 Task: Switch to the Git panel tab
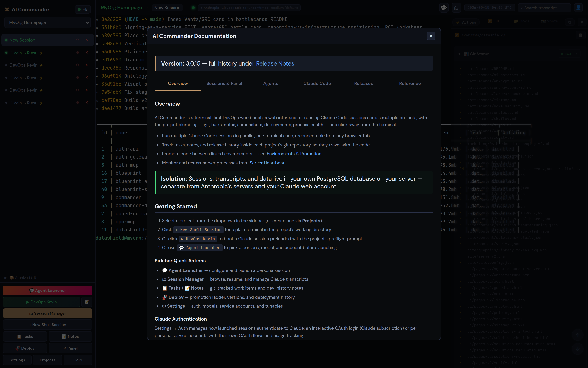coord(494,21)
